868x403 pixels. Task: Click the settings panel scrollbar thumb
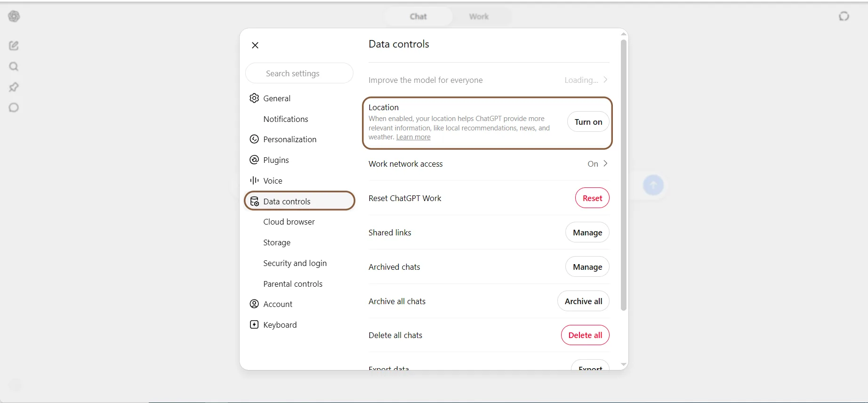624,175
